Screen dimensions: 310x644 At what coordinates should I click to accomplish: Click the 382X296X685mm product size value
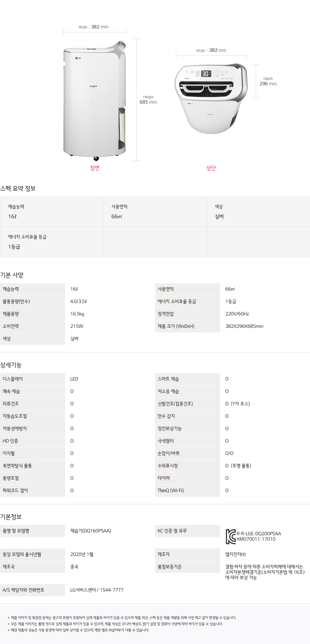click(244, 326)
